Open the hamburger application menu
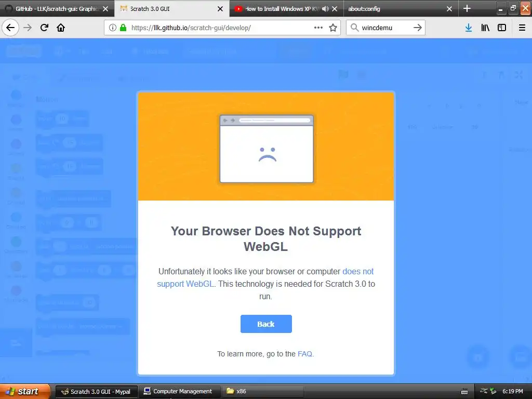Screen dimensions: 532x399 (522, 28)
